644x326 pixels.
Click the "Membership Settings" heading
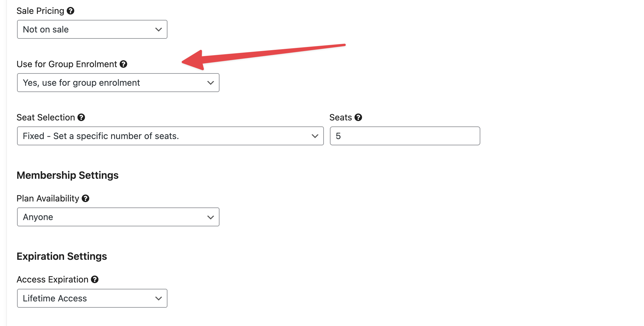point(67,175)
